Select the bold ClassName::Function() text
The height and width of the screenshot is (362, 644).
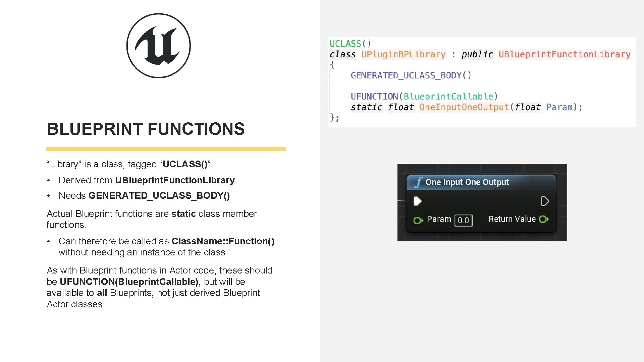(222, 241)
